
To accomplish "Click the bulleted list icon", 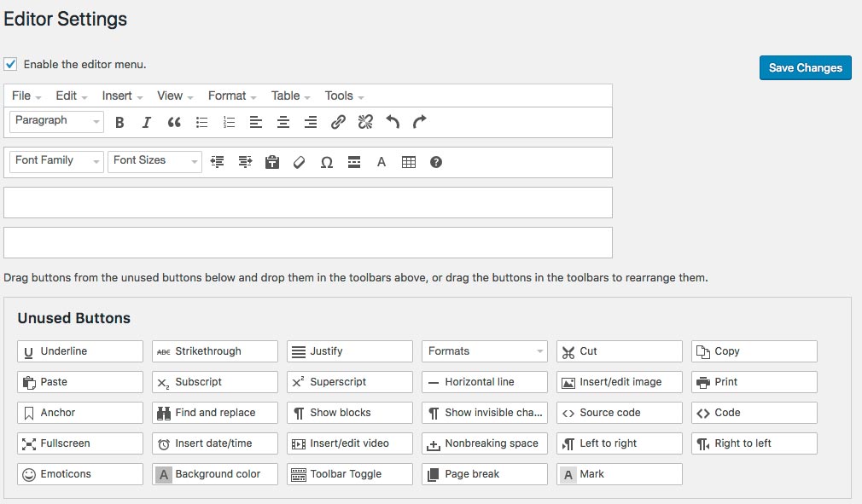I will tap(201, 123).
